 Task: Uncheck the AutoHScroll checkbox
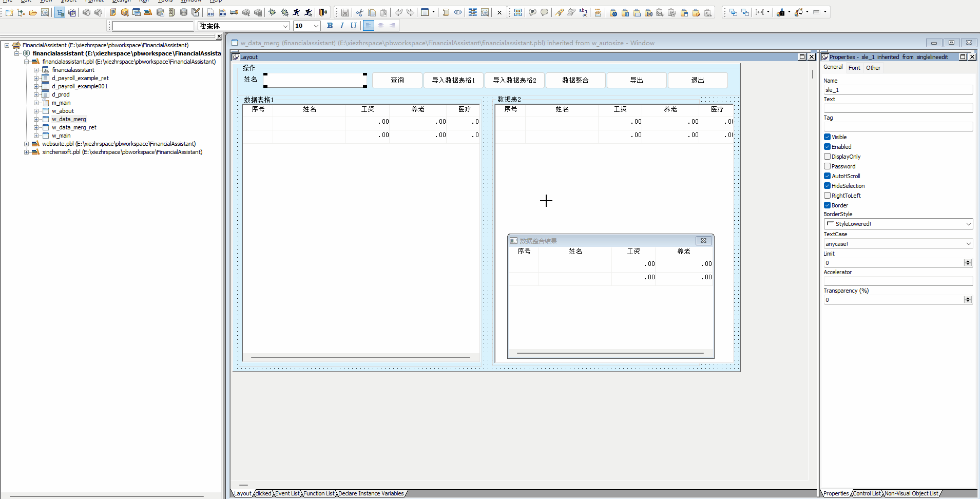tap(827, 176)
